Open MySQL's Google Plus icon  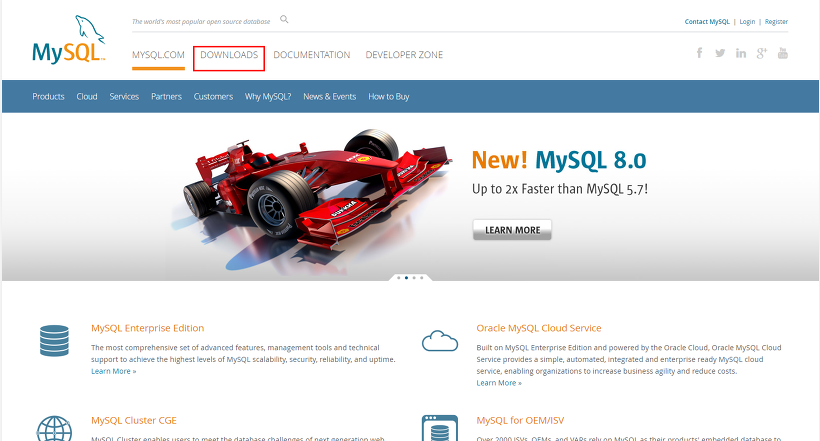pos(761,53)
